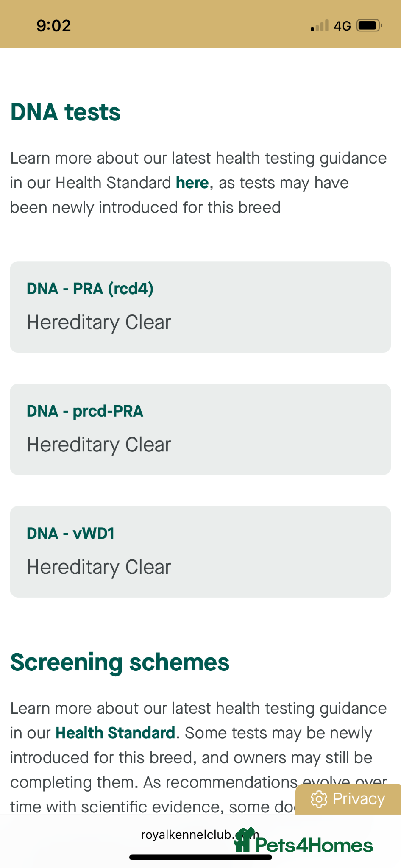Select the DNA - vWD1 result card
Image resolution: width=401 pixels, height=868 pixels.
200,551
